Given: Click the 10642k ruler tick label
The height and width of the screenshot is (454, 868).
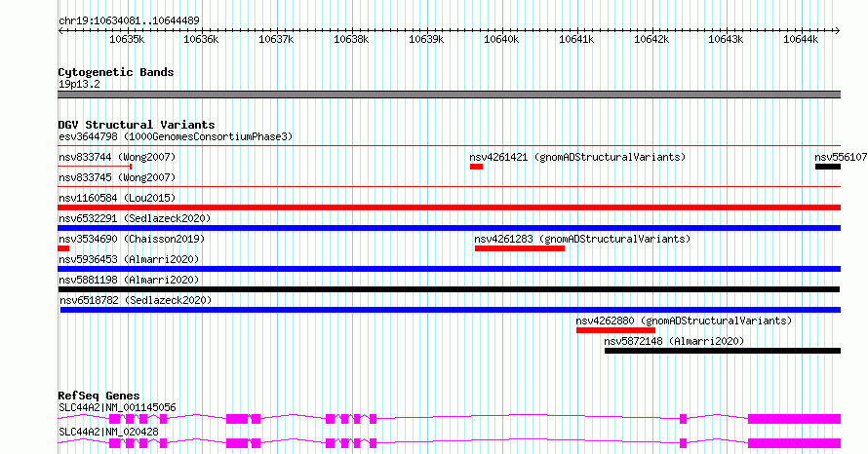Looking at the screenshot, I should click(651, 39).
